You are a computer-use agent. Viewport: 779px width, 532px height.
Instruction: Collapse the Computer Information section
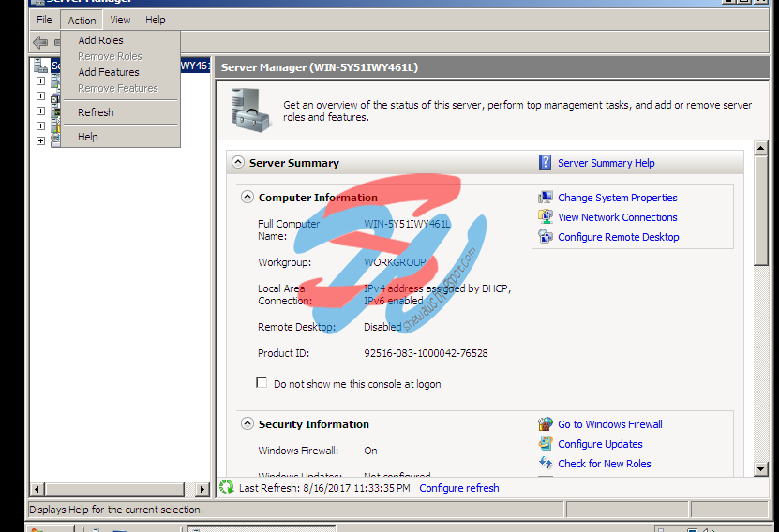(x=247, y=197)
